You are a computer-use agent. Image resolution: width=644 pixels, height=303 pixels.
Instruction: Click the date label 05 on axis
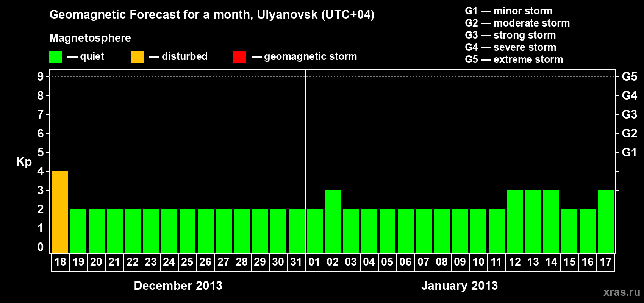click(387, 262)
